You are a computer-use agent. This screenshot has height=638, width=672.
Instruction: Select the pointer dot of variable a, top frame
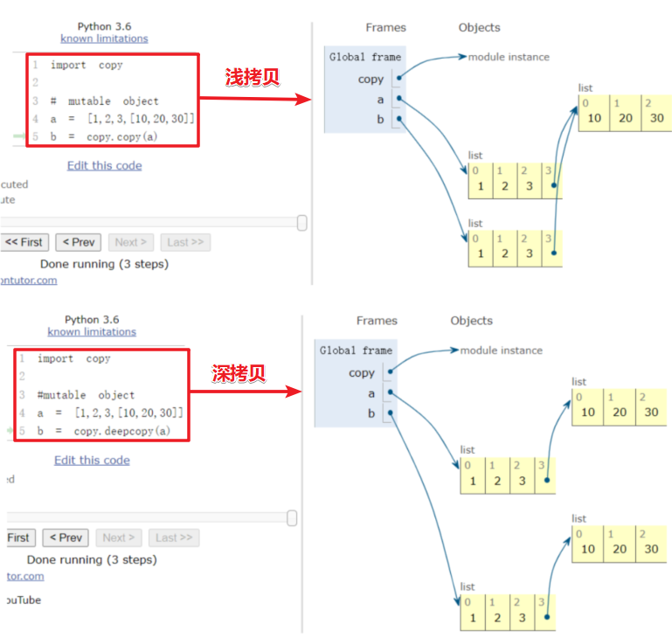coord(399,99)
